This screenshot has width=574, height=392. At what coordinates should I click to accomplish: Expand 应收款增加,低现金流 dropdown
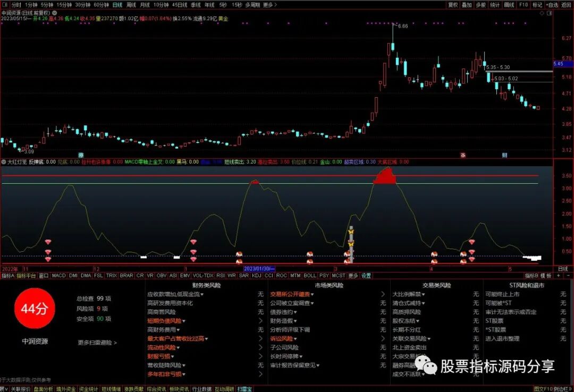(x=202, y=294)
